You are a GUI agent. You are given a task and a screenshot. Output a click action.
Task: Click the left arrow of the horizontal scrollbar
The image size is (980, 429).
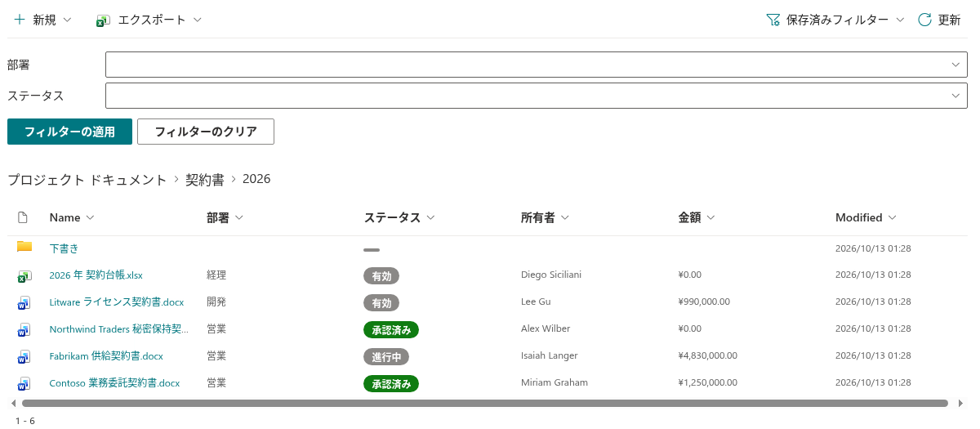(x=13, y=403)
